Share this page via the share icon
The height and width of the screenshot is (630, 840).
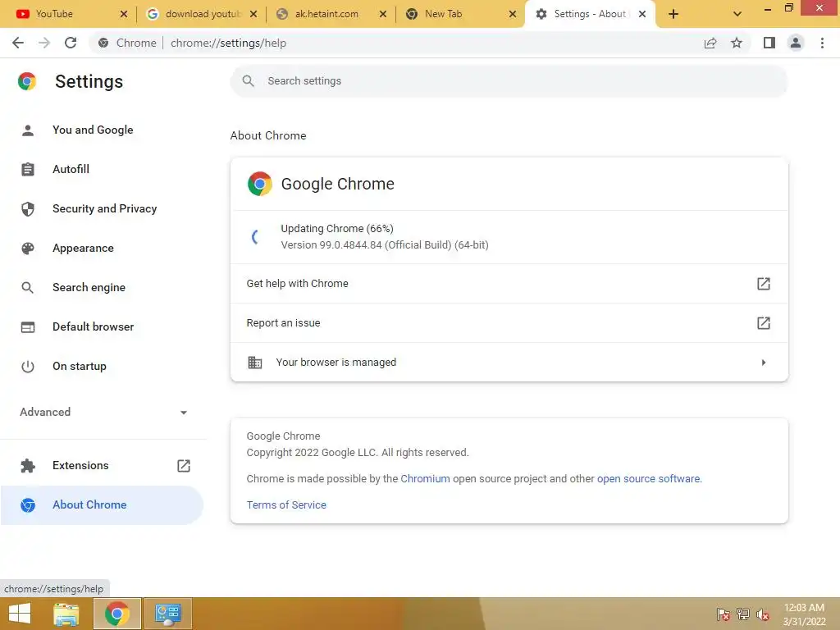[x=710, y=43]
